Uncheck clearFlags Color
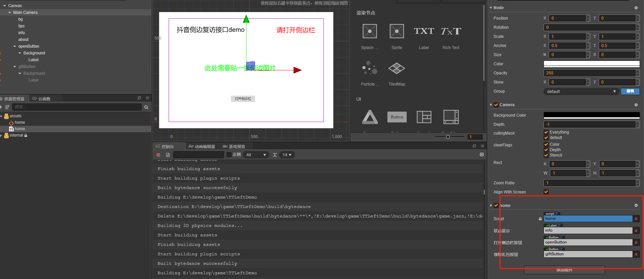 click(546, 144)
